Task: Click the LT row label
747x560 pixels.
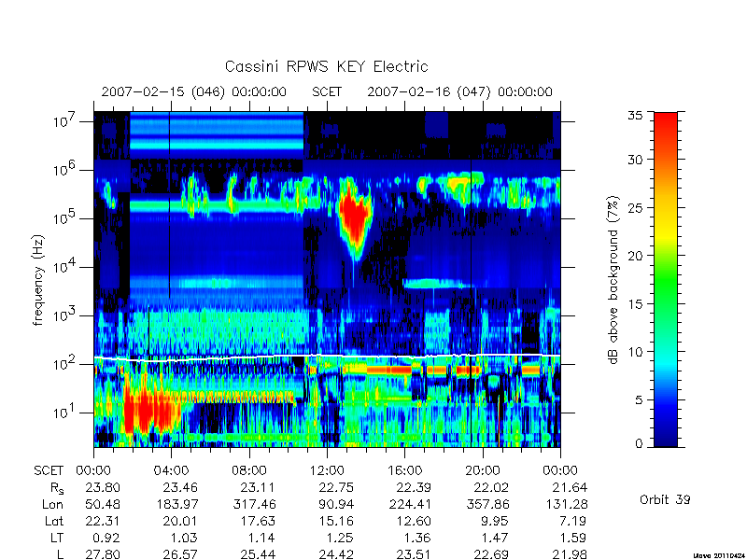Action: coord(57,538)
